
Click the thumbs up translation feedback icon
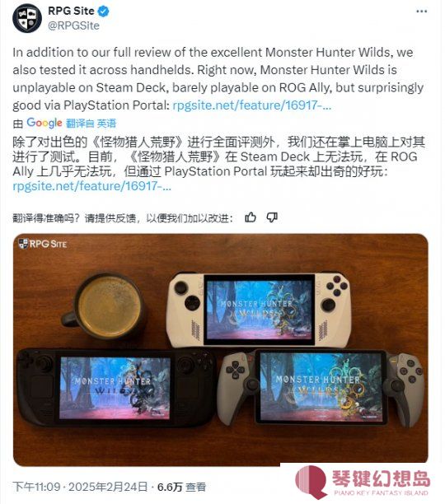coord(251,217)
